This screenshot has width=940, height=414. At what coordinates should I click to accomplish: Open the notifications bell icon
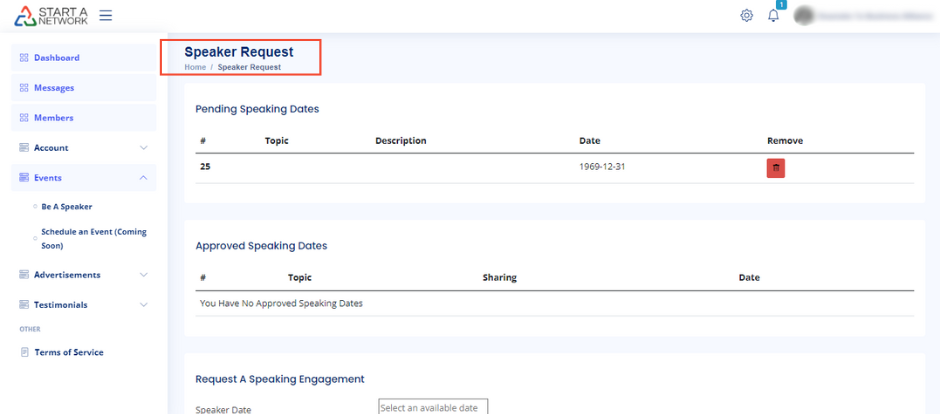(773, 16)
